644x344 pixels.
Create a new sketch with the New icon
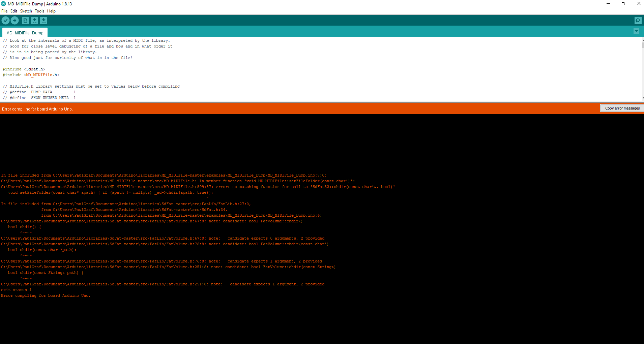(x=25, y=20)
